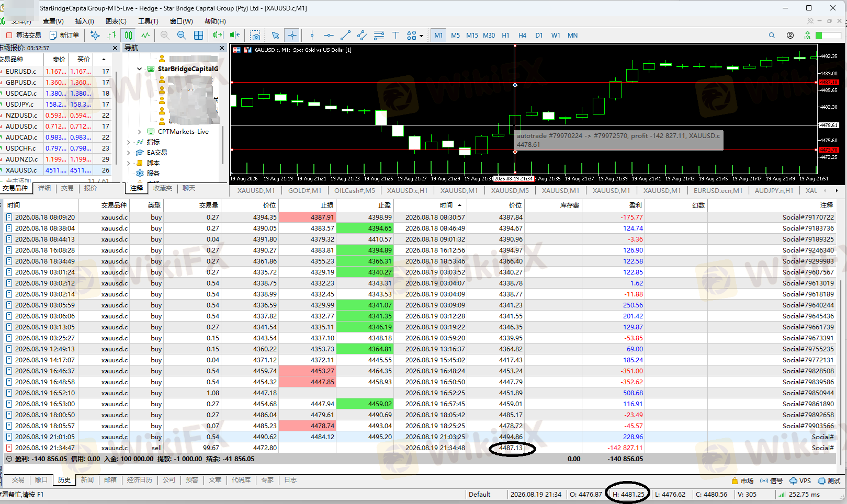Image resolution: width=847 pixels, height=504 pixels.
Task: Switch to M5 timeframe
Action: coord(455,35)
